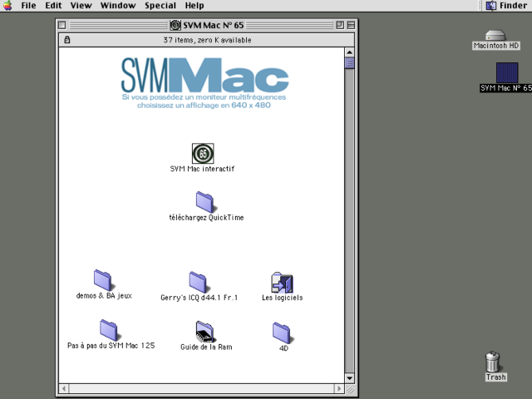The height and width of the screenshot is (399, 532).
Task: Click the window zoom box
Action: tap(340, 25)
